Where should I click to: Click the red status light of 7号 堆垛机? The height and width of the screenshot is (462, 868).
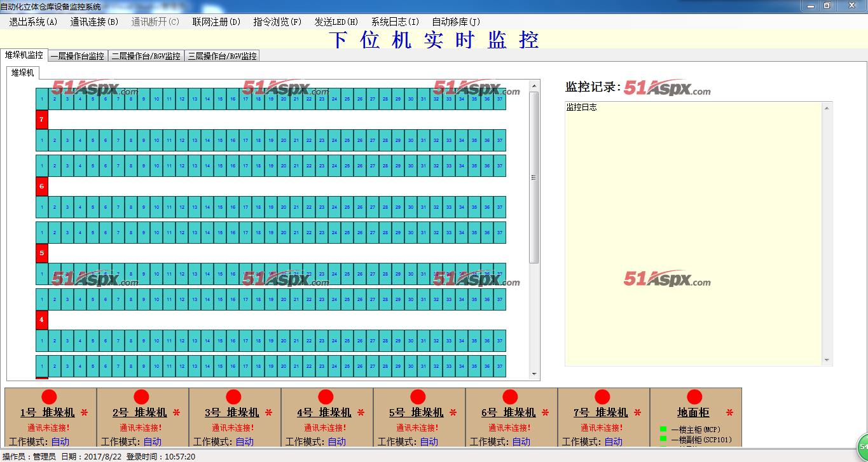coord(602,397)
